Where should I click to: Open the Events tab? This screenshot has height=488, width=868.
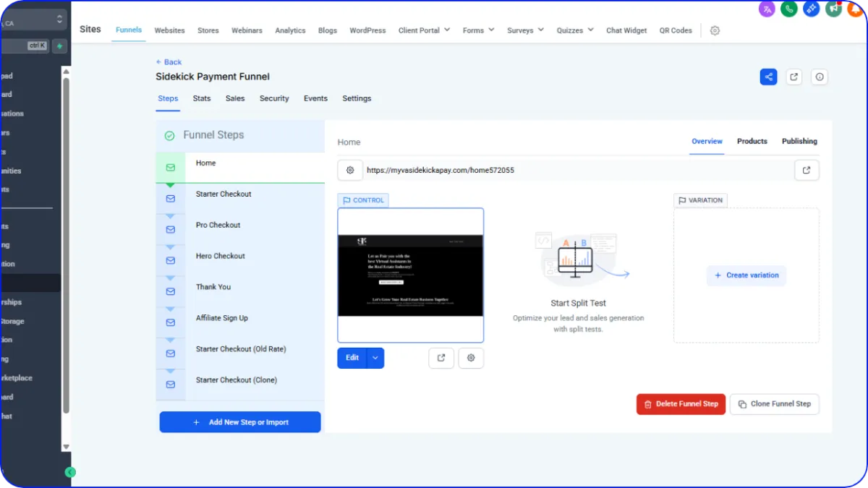(x=315, y=98)
